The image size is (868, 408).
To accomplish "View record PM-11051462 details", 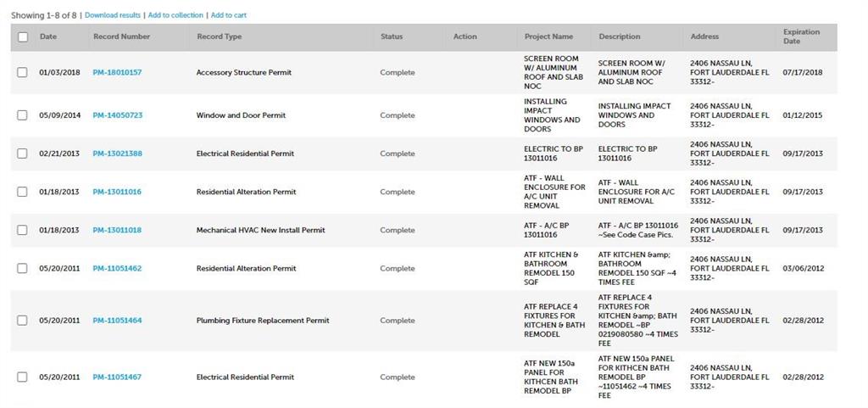I will pyautogui.click(x=117, y=268).
